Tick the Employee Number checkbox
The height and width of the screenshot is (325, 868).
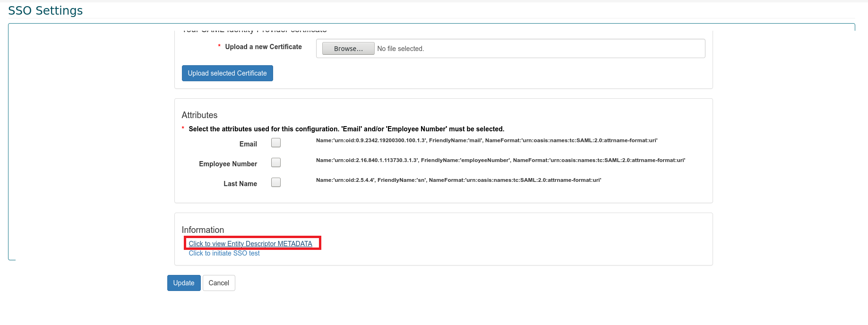click(276, 162)
